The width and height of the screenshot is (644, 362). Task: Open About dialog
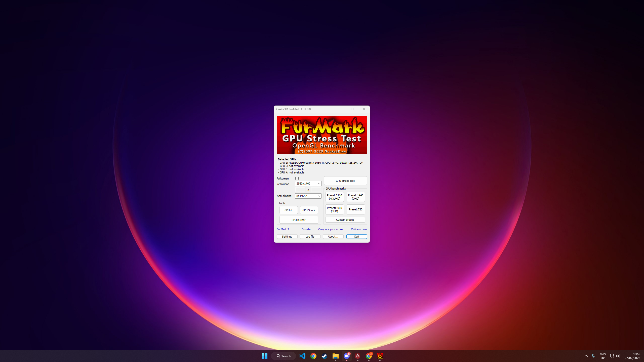[333, 237]
